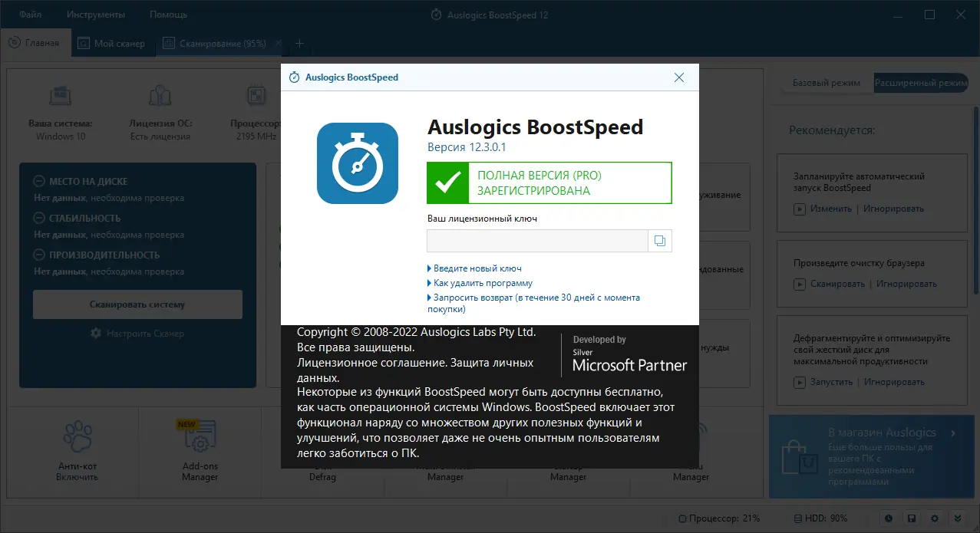Open the 'Введите новый ключ' link
This screenshot has height=533, width=980.
click(x=477, y=268)
